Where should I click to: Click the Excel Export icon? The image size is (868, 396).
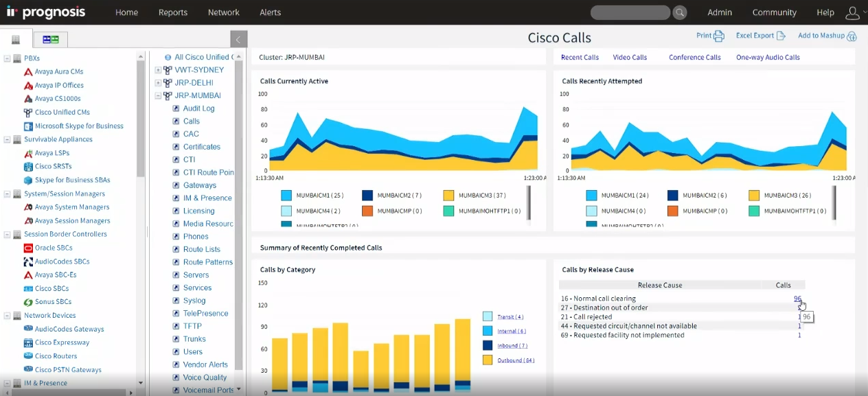tap(780, 36)
